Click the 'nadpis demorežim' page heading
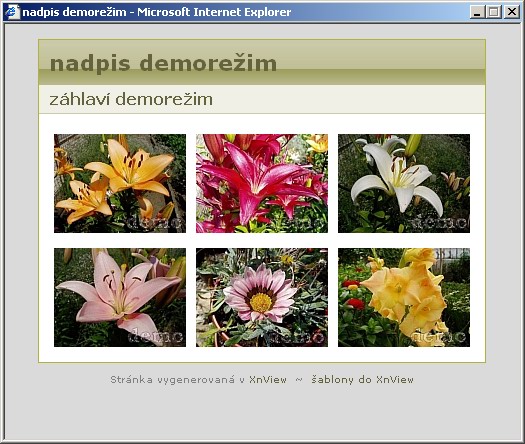 pos(163,63)
